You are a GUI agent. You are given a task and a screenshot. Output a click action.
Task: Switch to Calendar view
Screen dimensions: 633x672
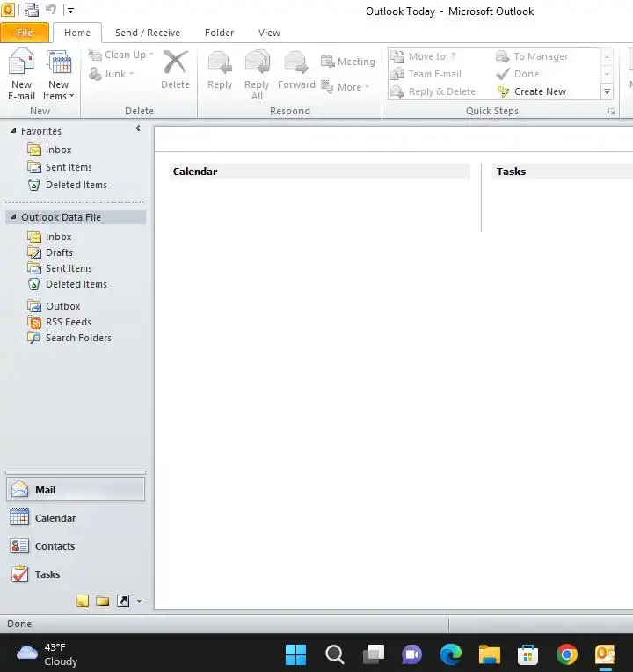click(76, 518)
